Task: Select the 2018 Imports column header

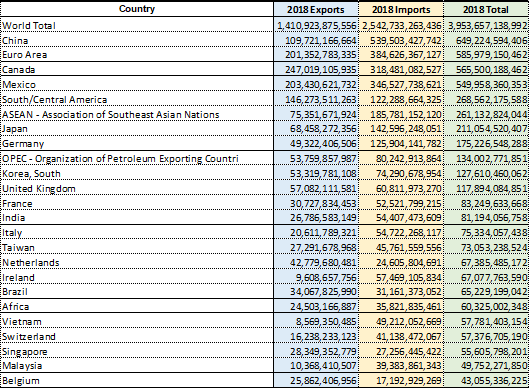Action: click(401, 9)
